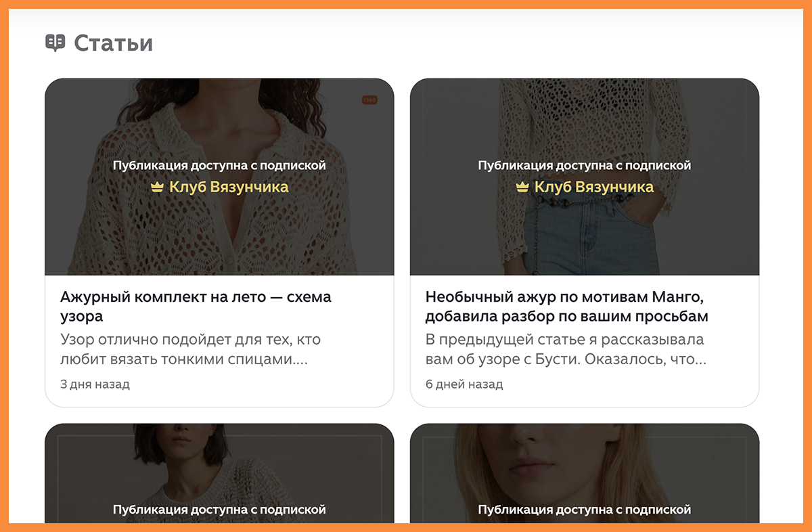Viewport: 812px width, 532px height.
Task: Click 'Клуб Вязунчика' on the Необычный ажур card
Action: coord(594,187)
